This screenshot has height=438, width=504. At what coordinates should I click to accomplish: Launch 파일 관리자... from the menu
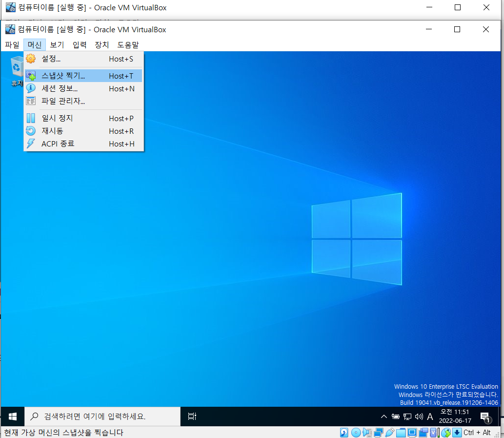tap(83, 101)
